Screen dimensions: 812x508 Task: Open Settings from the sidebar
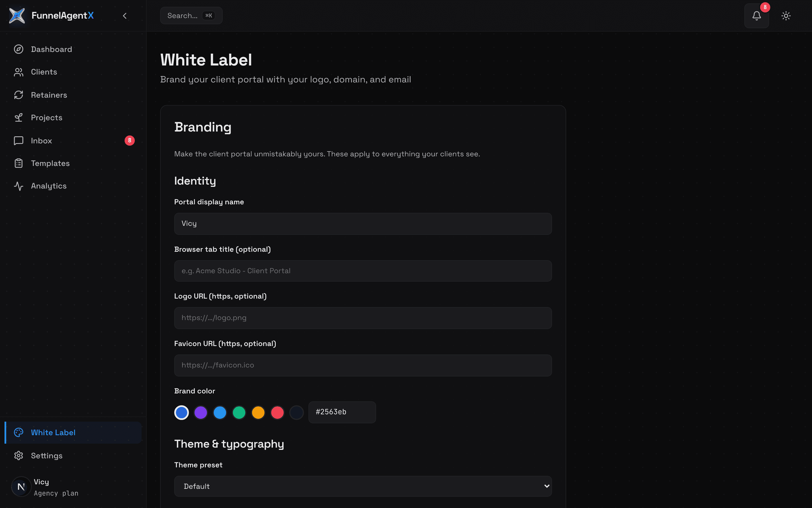pyautogui.click(x=73, y=456)
